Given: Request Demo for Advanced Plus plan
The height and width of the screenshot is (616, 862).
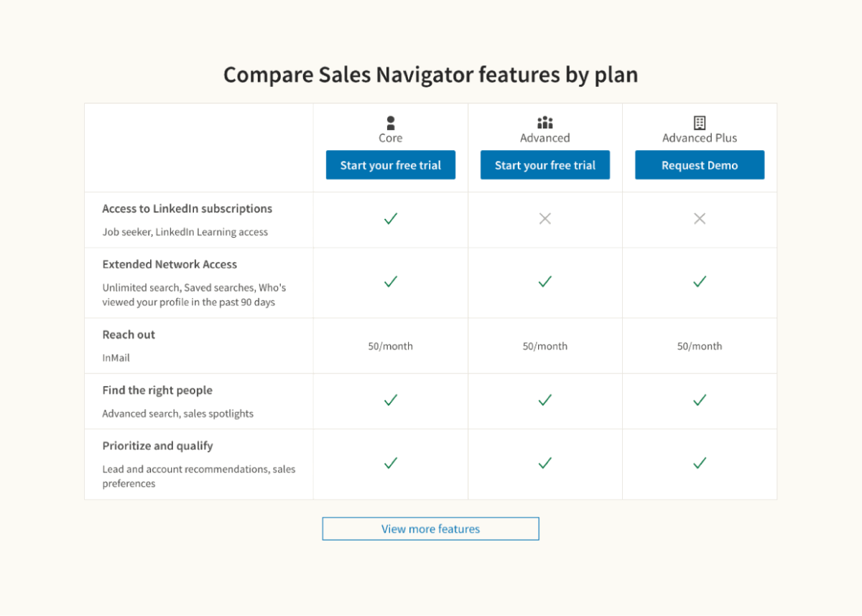Looking at the screenshot, I should [x=700, y=165].
